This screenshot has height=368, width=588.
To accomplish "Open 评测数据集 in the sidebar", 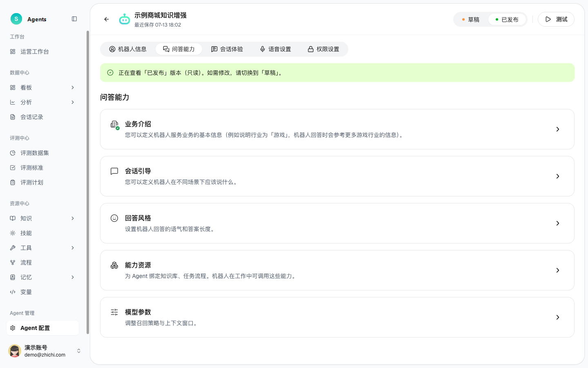I will [42, 153].
